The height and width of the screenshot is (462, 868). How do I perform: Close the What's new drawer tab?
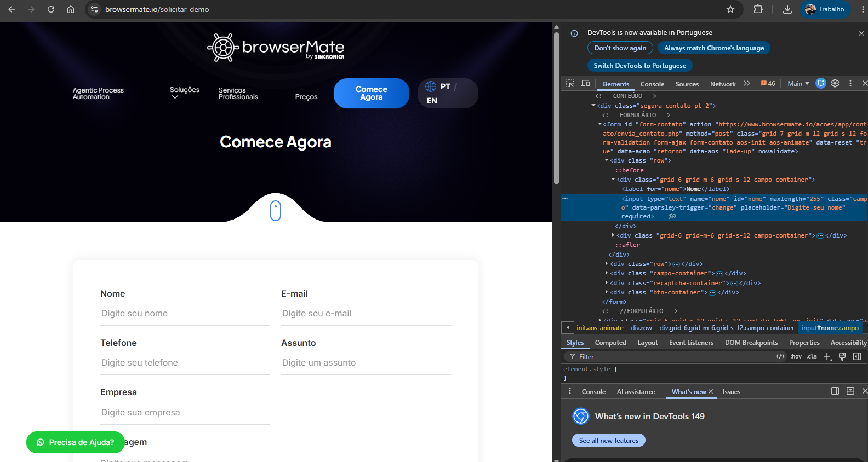711,391
